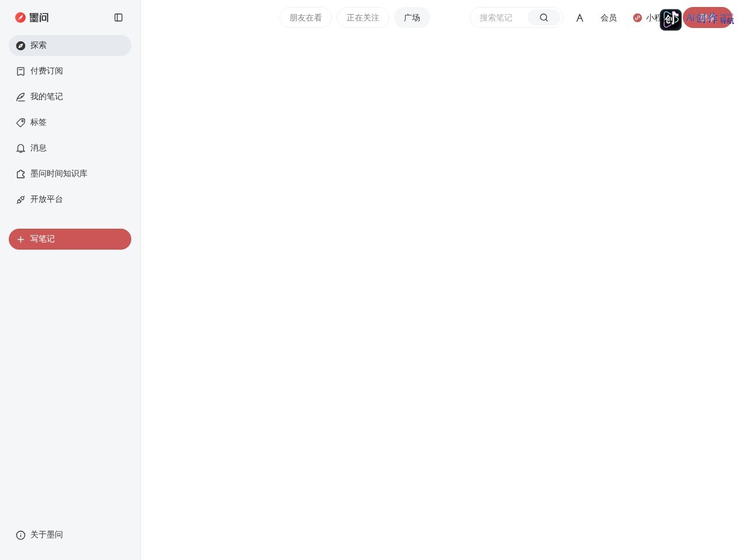Click the 墨问 logo

32,17
